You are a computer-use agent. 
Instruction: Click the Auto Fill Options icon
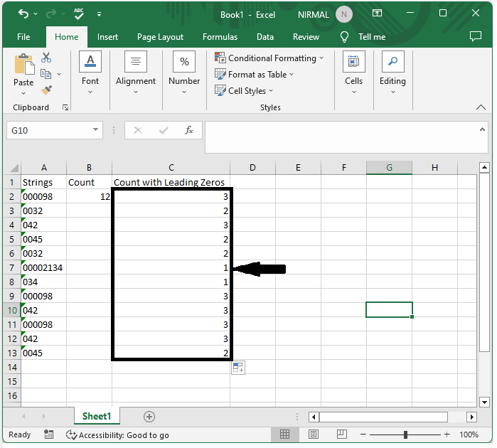pos(238,368)
